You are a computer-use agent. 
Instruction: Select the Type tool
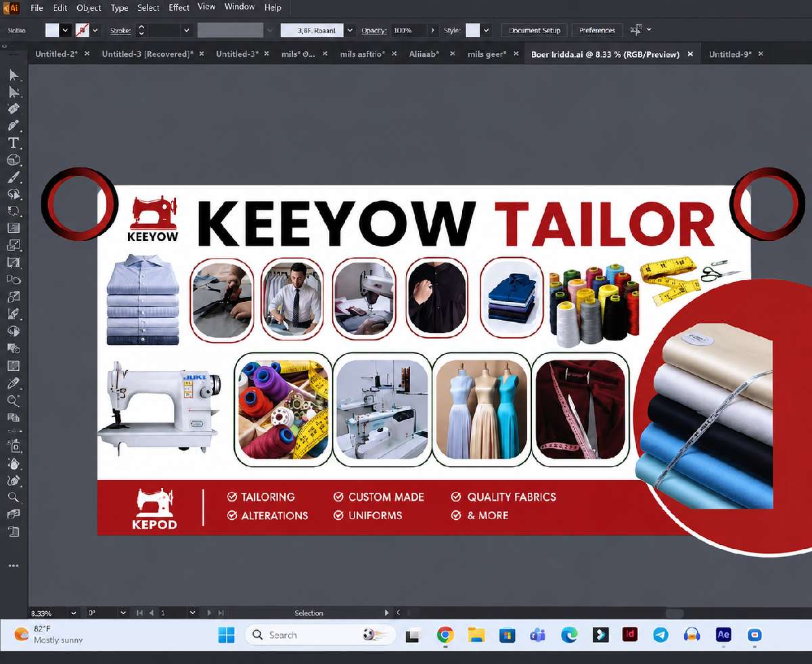[x=14, y=143]
